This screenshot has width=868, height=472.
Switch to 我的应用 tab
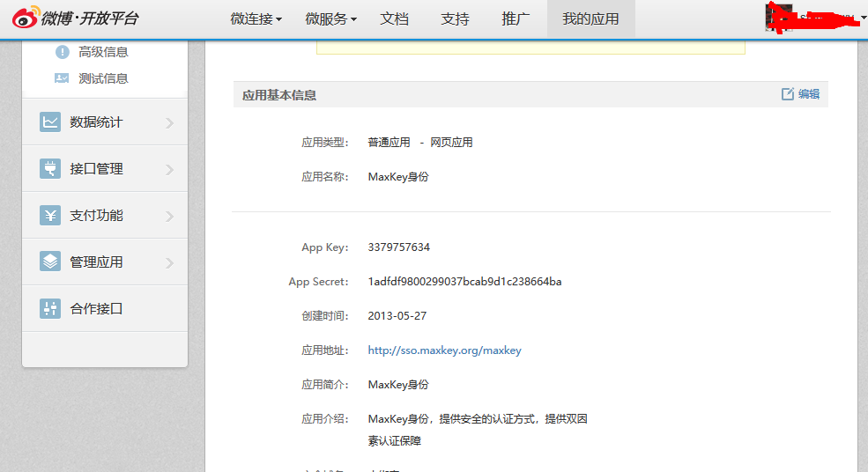(x=590, y=19)
